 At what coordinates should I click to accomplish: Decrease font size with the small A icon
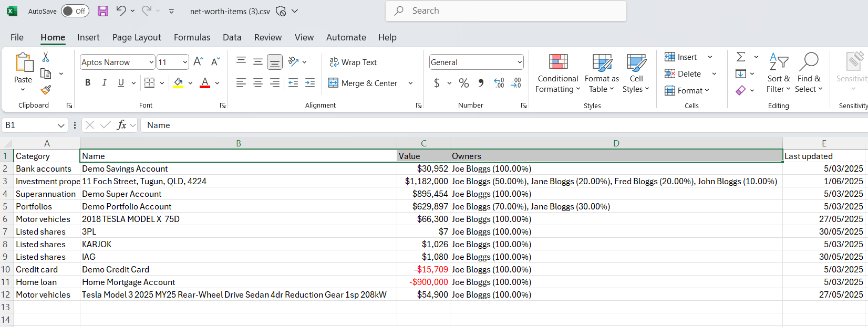215,62
